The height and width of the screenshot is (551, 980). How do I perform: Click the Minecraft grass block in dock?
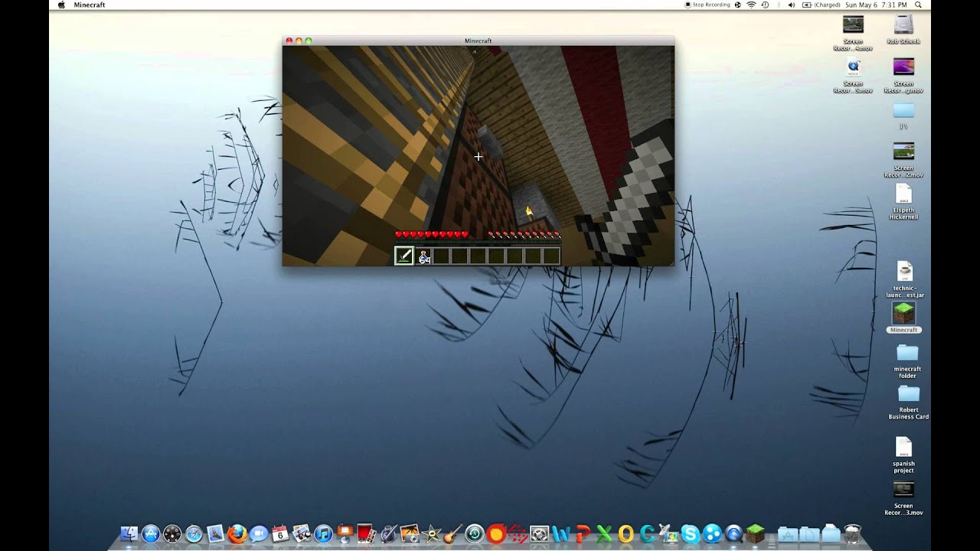pyautogui.click(x=755, y=533)
